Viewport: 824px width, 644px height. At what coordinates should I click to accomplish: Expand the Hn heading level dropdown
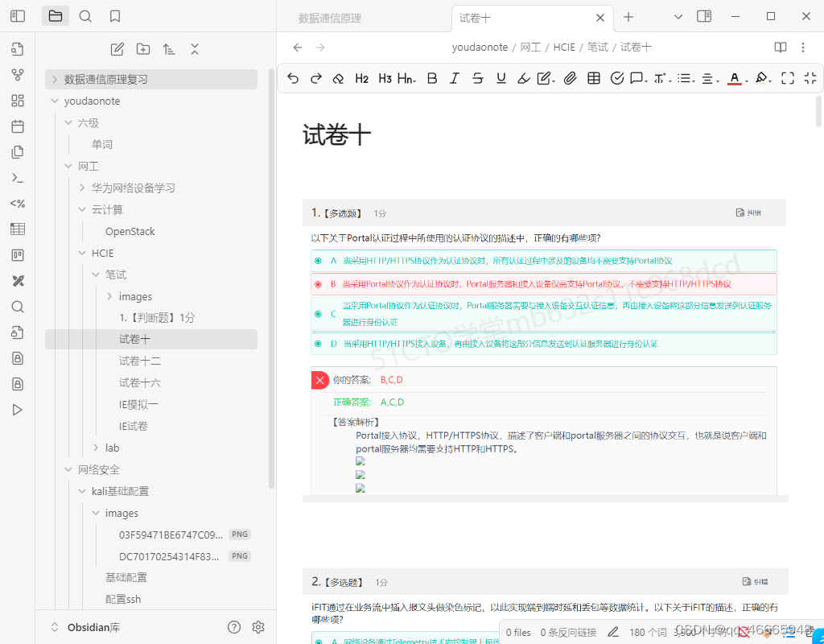coord(406,78)
